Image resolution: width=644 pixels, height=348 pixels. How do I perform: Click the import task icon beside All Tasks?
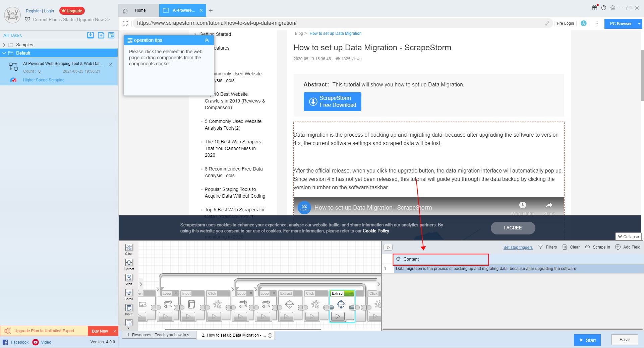[91, 35]
